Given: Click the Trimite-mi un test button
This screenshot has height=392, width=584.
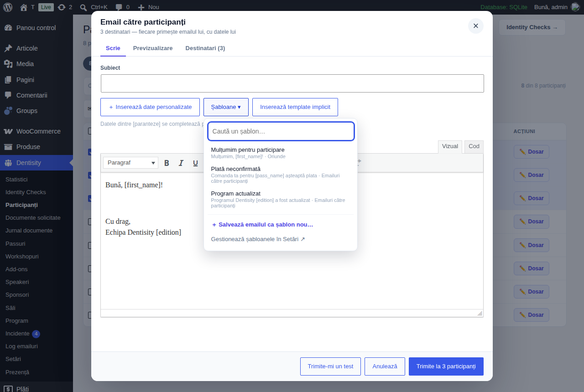Looking at the screenshot, I should 330,366.
